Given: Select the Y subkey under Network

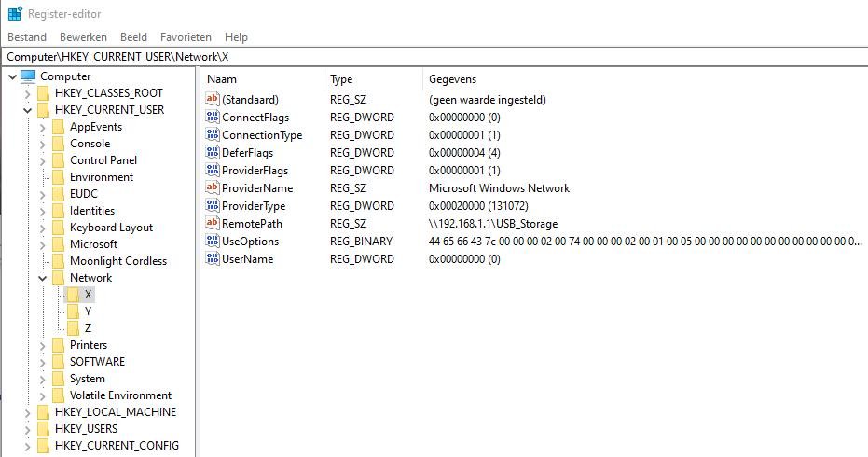Looking at the screenshot, I should pos(88,312).
